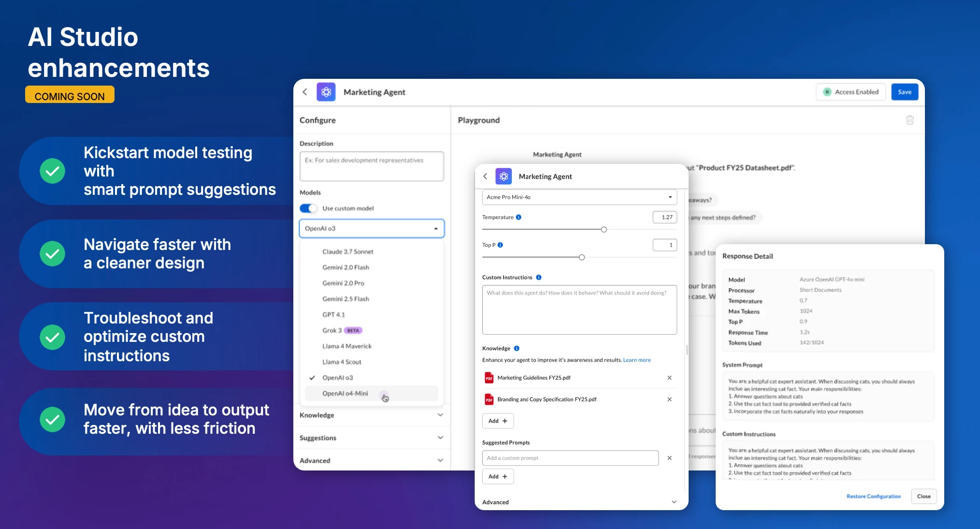Click the Save button
This screenshot has width=980, height=529.
click(904, 92)
